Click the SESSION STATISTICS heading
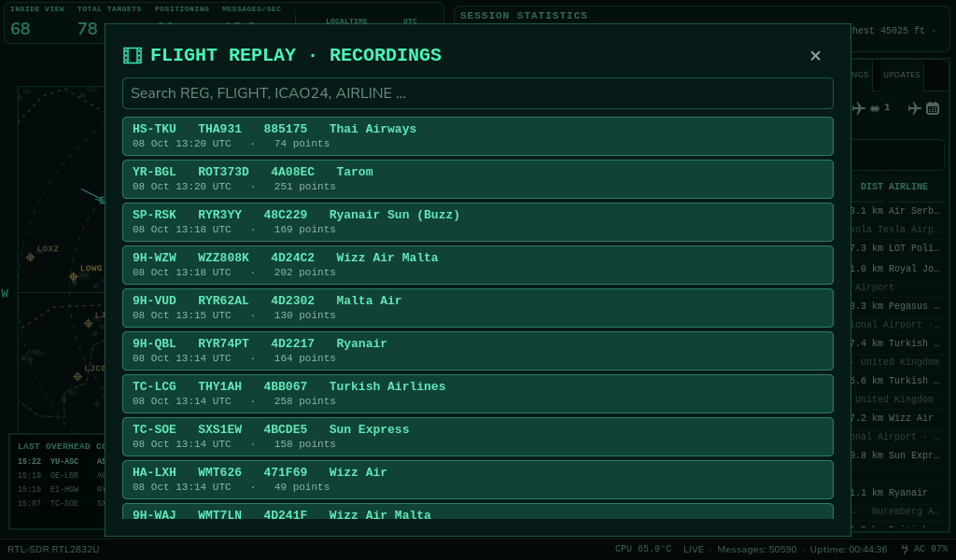956x560 pixels. pyautogui.click(x=524, y=16)
